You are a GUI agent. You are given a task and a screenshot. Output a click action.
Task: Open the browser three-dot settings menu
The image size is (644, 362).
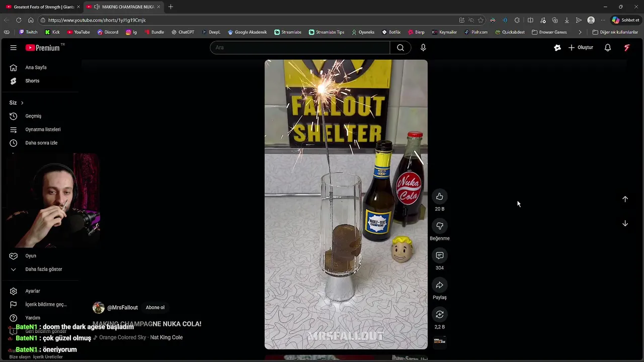(603, 20)
